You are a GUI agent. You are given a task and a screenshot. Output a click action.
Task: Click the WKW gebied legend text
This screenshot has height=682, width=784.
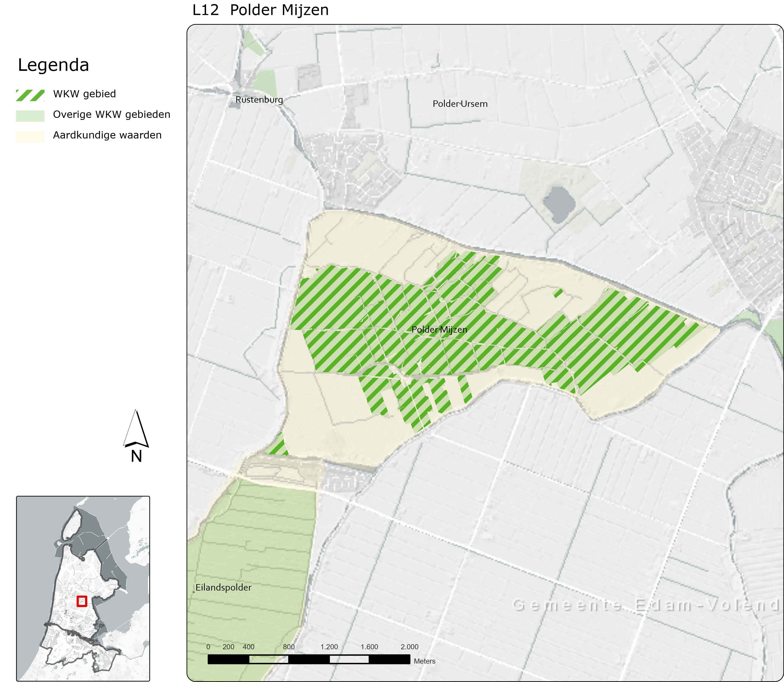tap(84, 94)
